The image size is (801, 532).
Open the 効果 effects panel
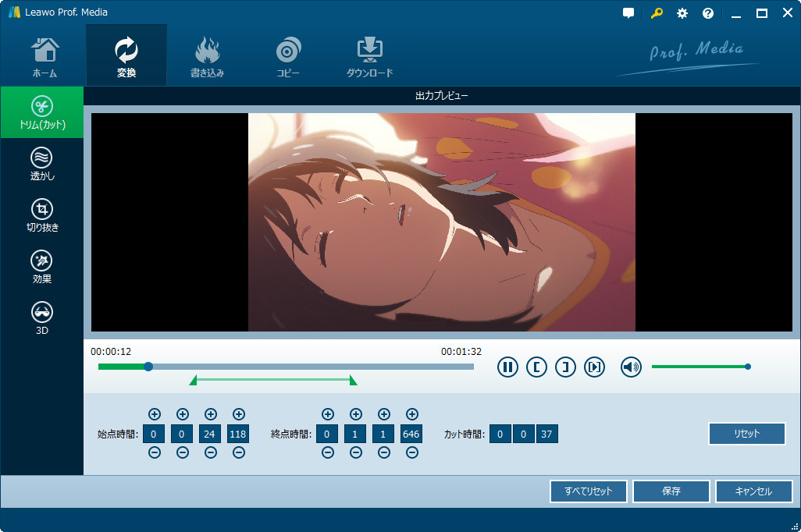[42, 267]
